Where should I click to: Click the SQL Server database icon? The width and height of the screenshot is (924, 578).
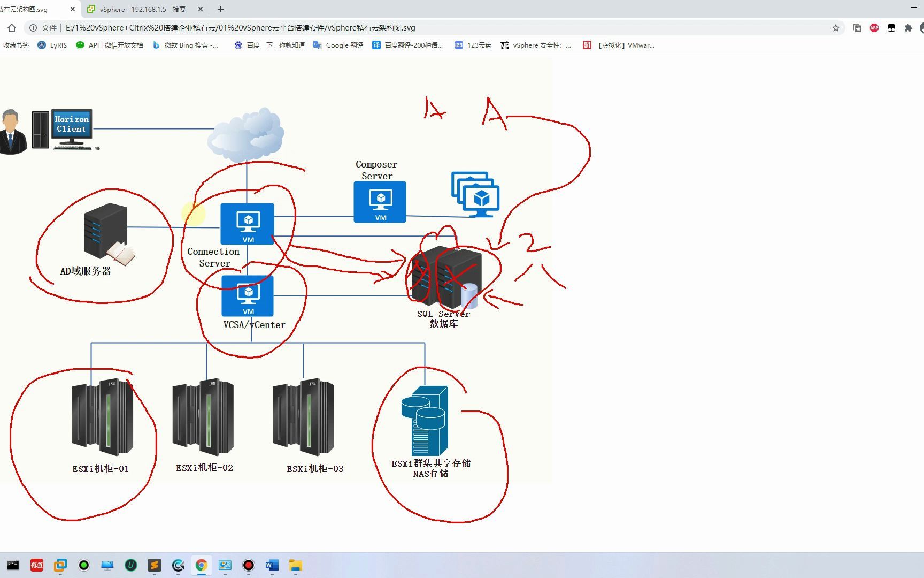point(446,277)
